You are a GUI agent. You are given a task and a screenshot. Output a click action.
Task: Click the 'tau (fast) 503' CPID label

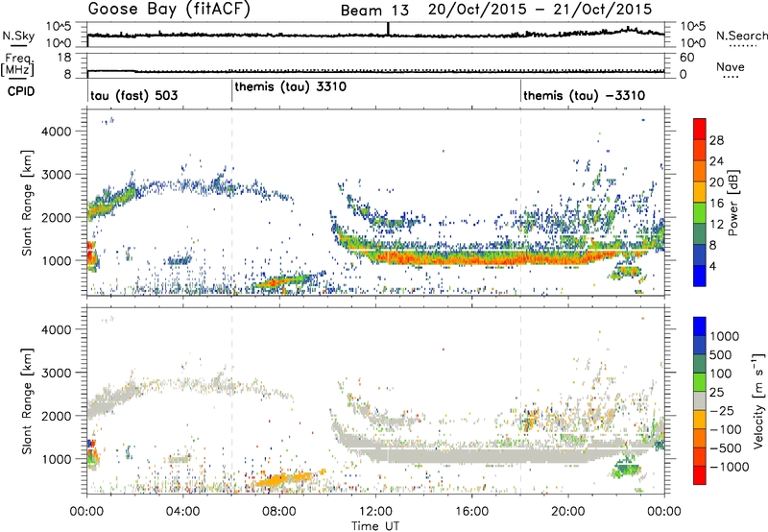134,95
